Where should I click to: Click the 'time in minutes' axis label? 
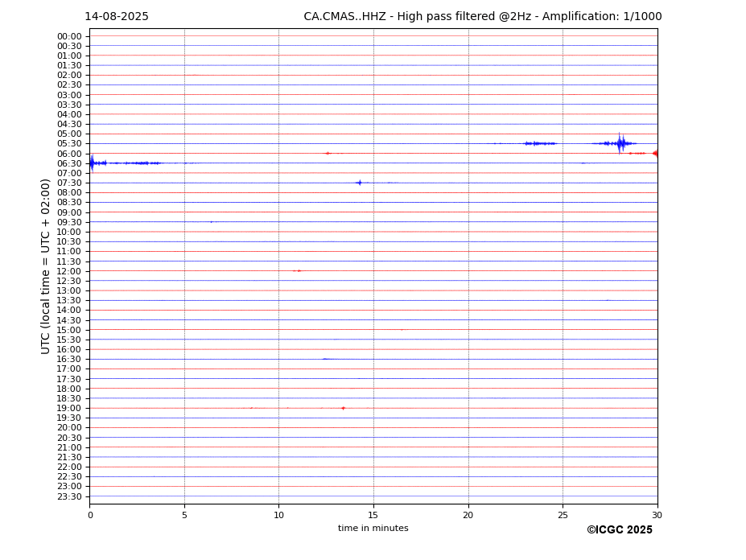(x=373, y=528)
